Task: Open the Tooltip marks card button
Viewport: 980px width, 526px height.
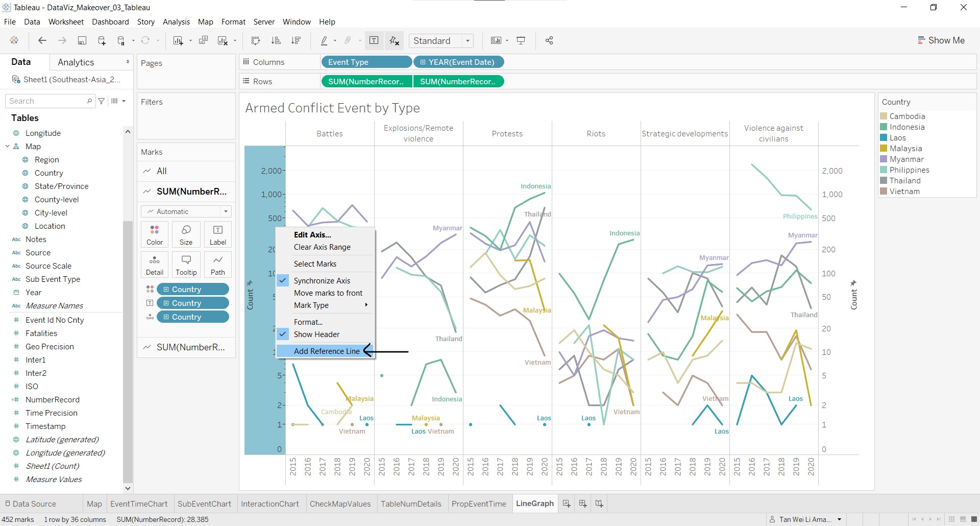Action: [186, 265]
